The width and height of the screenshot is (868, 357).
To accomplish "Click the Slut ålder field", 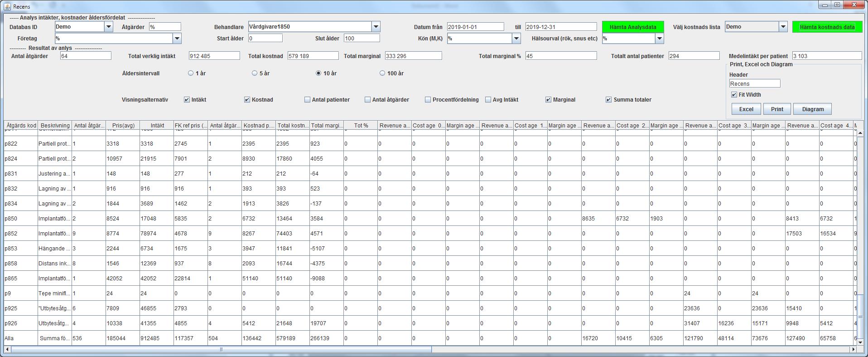I will click(362, 39).
